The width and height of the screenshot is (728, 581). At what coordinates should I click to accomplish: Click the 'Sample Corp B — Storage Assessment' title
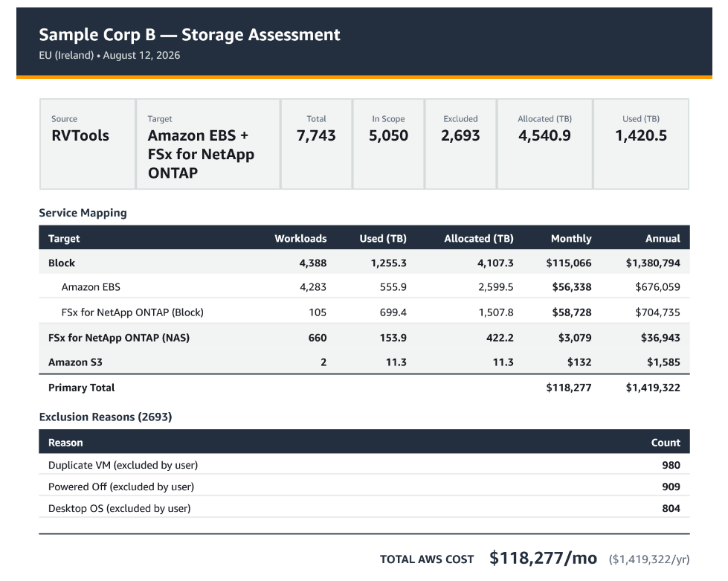[190, 35]
